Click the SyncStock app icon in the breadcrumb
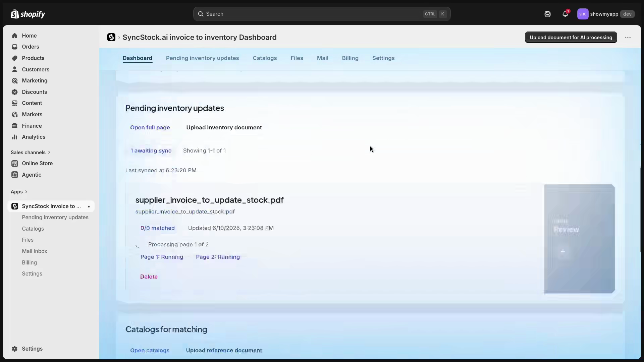 click(x=111, y=37)
